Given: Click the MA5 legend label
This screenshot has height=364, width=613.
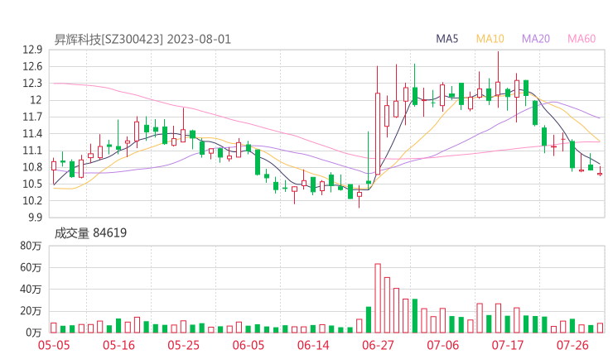Looking at the screenshot, I should point(446,39).
